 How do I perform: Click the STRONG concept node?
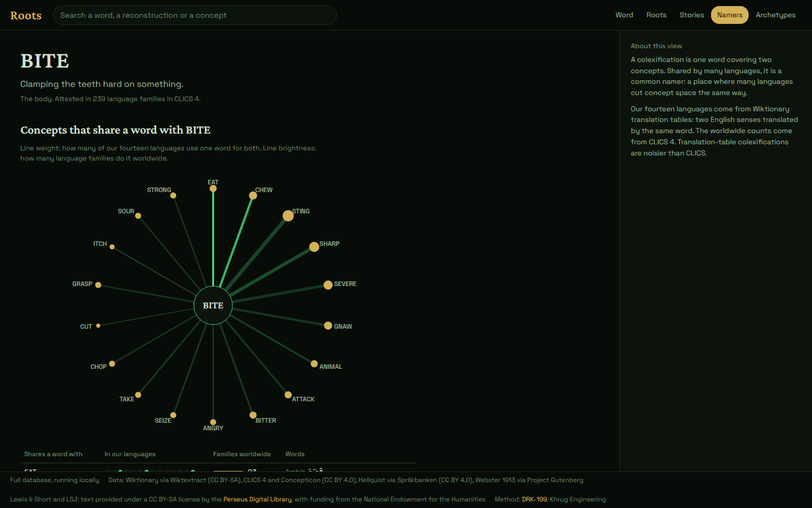pyautogui.click(x=173, y=196)
